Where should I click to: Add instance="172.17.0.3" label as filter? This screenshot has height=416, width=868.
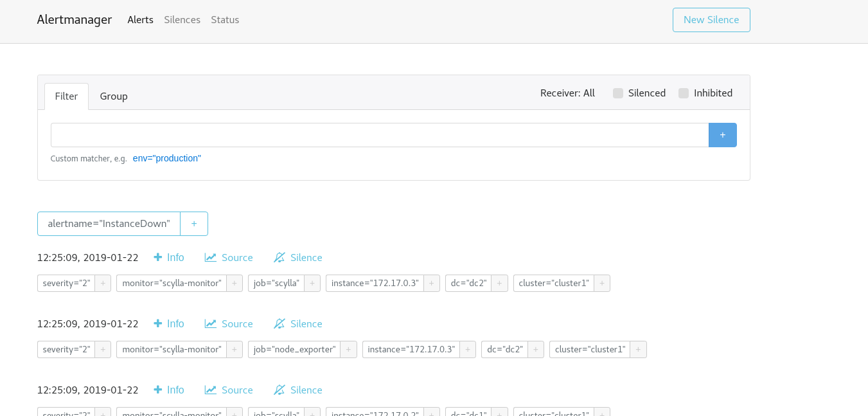click(431, 283)
